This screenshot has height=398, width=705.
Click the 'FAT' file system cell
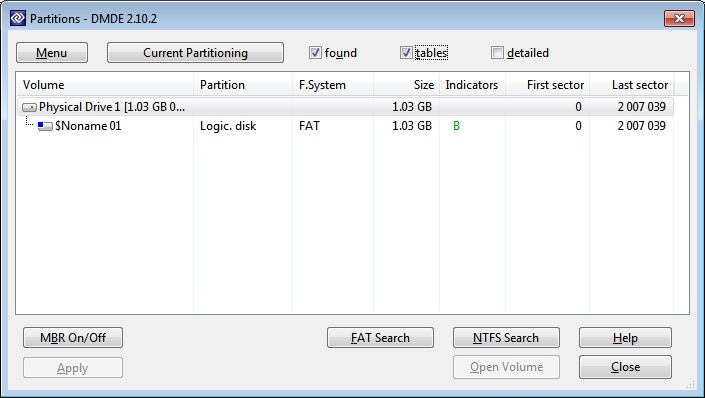tap(309, 126)
